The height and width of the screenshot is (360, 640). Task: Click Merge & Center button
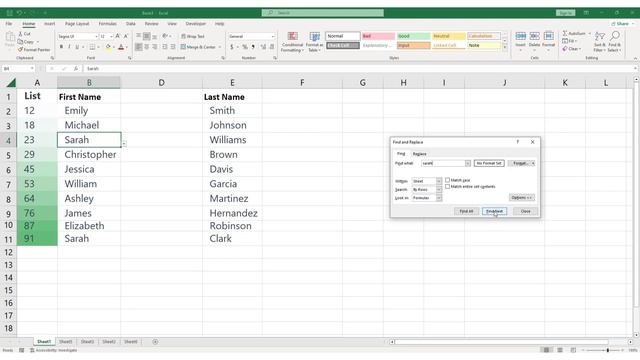(198, 47)
